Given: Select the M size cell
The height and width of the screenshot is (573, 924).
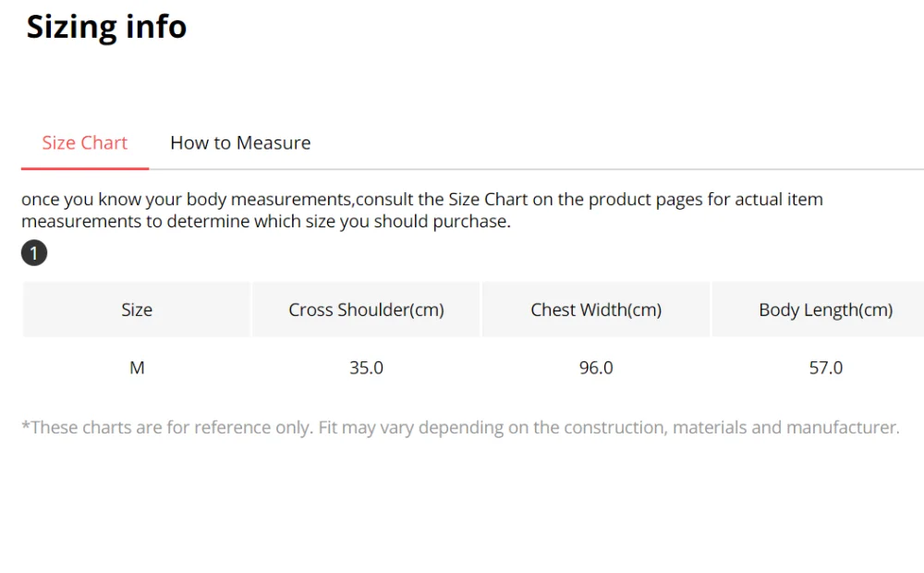Looking at the screenshot, I should point(137,368).
